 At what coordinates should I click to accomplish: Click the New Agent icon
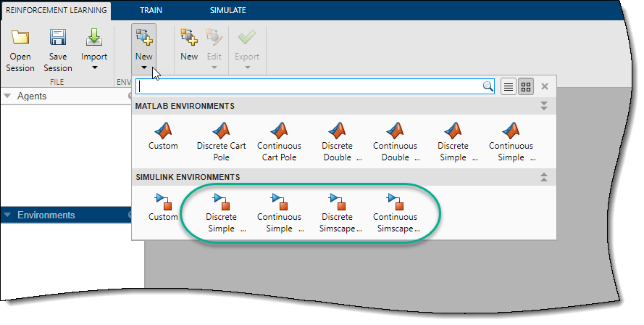point(189,37)
